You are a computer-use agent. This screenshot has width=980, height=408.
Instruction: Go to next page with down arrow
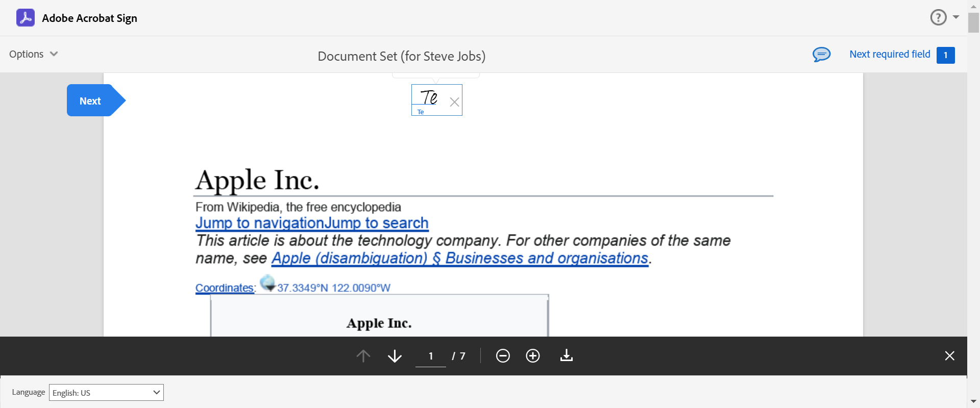[395, 355]
